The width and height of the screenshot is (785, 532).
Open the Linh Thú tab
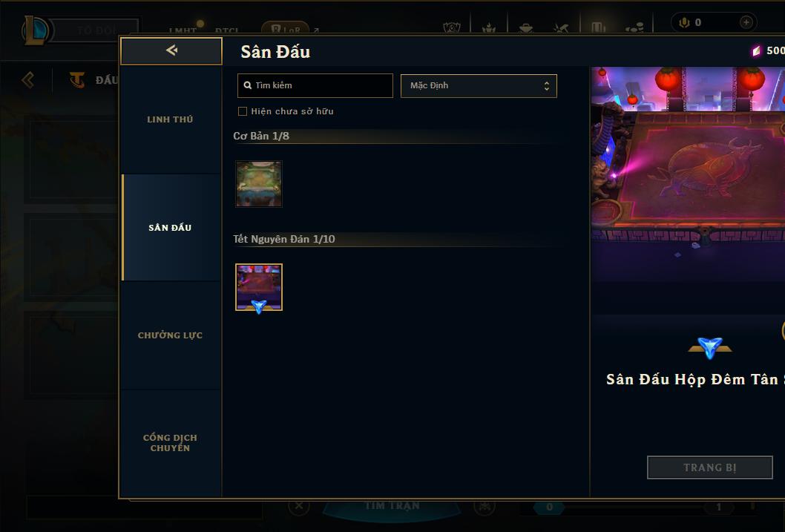[170, 119]
